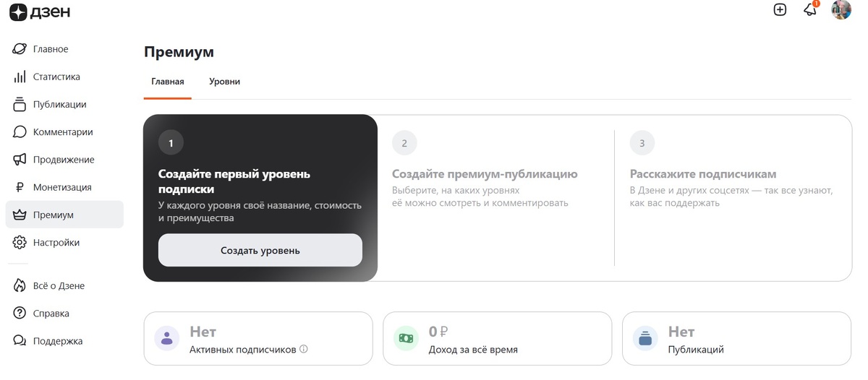The width and height of the screenshot is (868, 380).
Task: Click the jar icon in the Публикаций card
Action: (645, 338)
